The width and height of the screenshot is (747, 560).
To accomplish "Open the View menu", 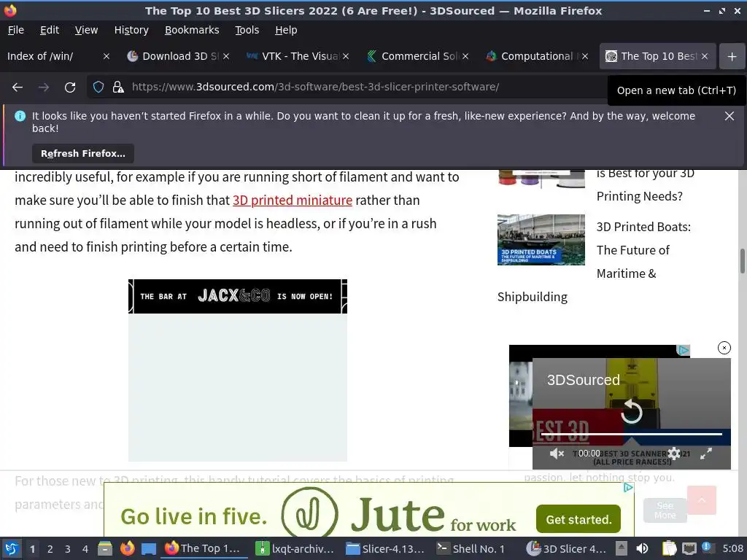I will (86, 30).
